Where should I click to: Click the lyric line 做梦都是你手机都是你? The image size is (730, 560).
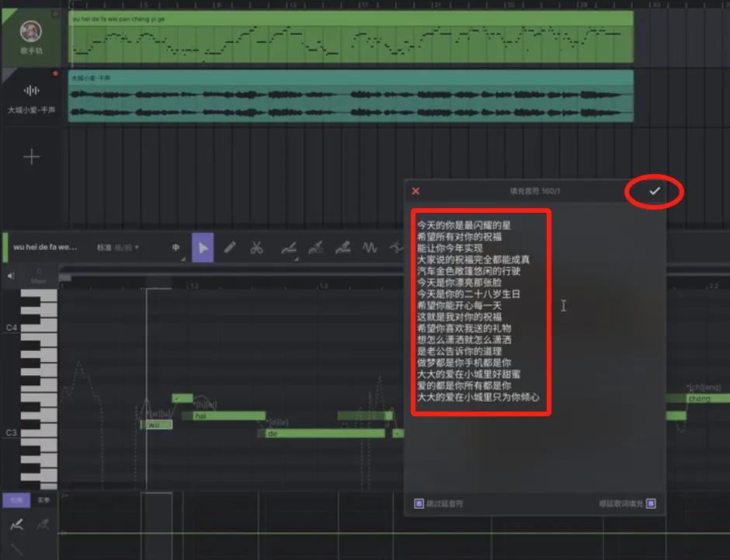tap(464, 363)
